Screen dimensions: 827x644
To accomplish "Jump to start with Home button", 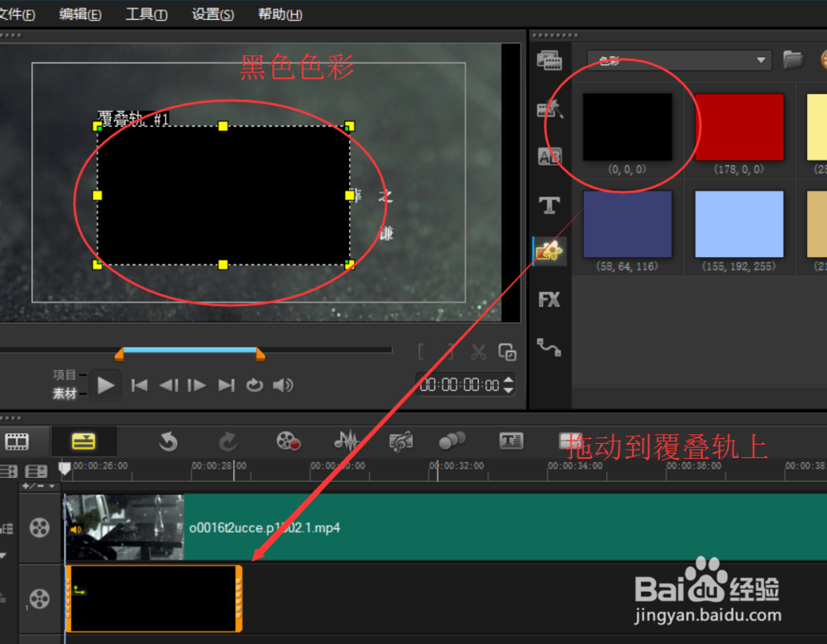I will [139, 385].
